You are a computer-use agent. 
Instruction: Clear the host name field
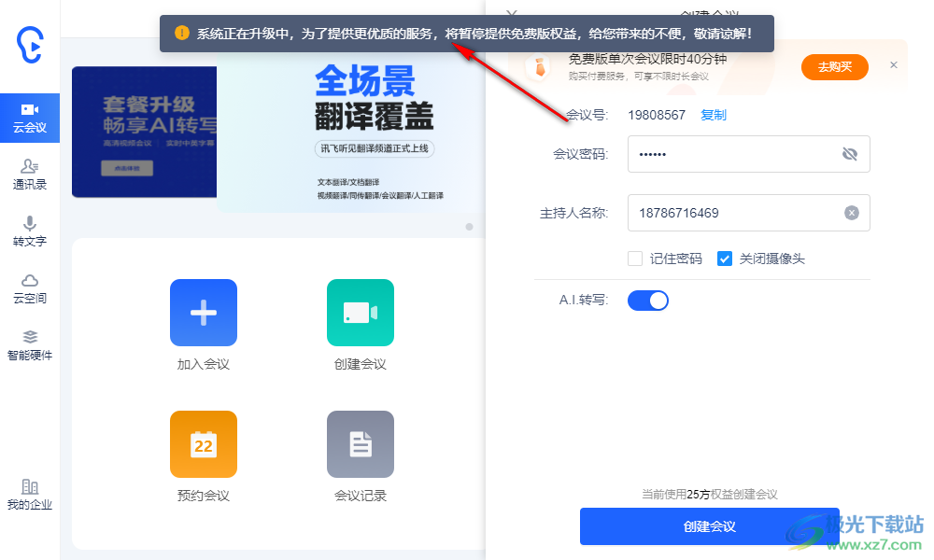point(852,213)
